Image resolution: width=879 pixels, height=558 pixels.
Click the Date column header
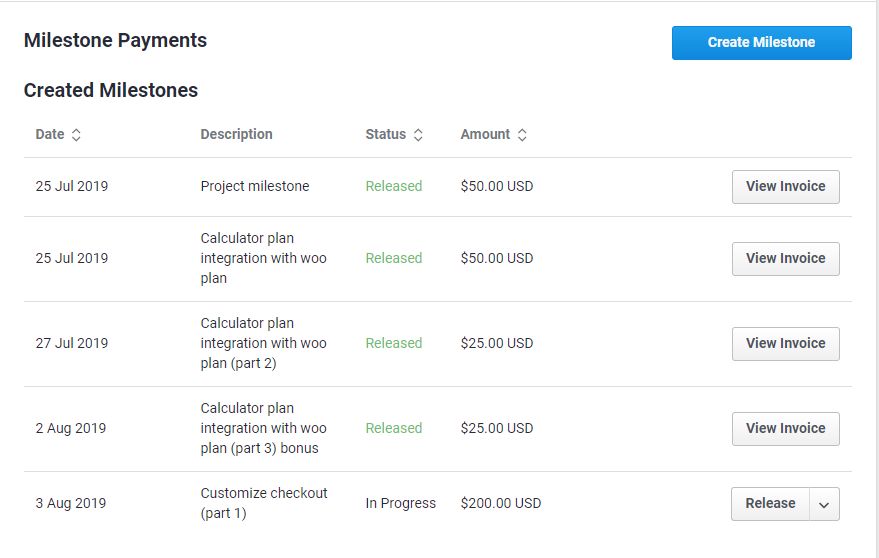coord(49,135)
